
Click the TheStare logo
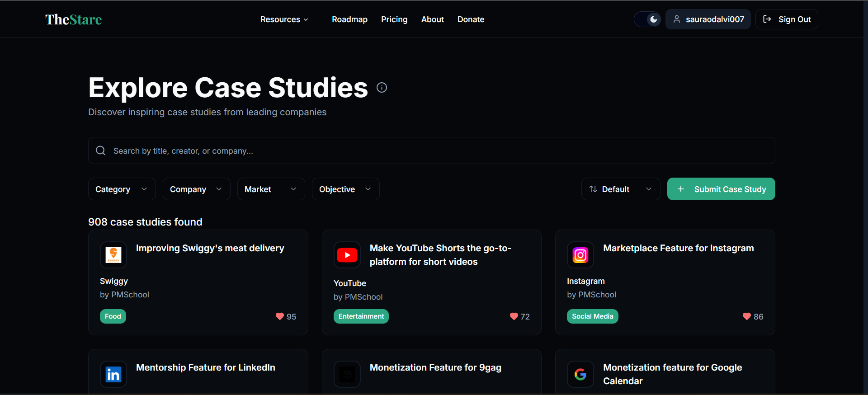(x=74, y=19)
